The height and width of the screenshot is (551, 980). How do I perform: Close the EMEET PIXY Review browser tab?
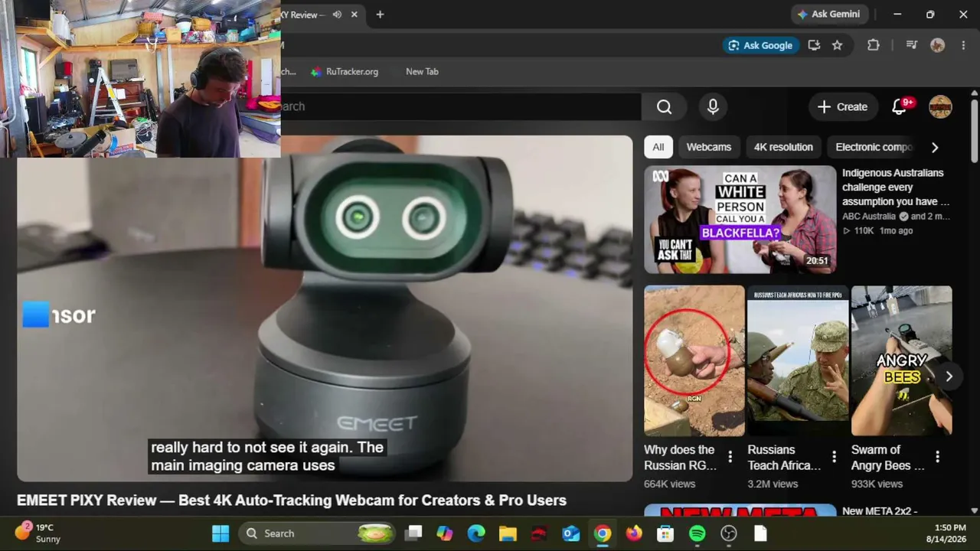tap(354, 15)
